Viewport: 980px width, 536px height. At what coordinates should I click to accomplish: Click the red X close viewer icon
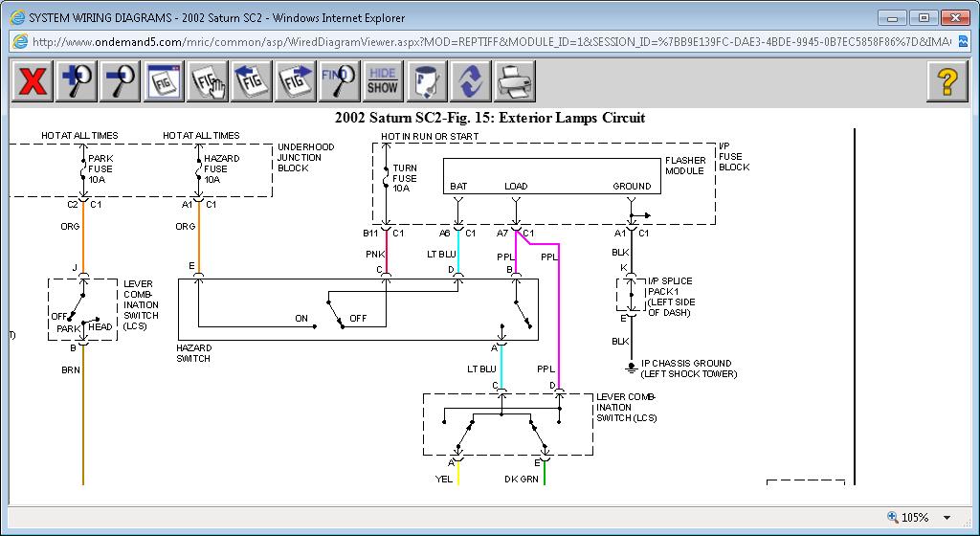(x=33, y=80)
